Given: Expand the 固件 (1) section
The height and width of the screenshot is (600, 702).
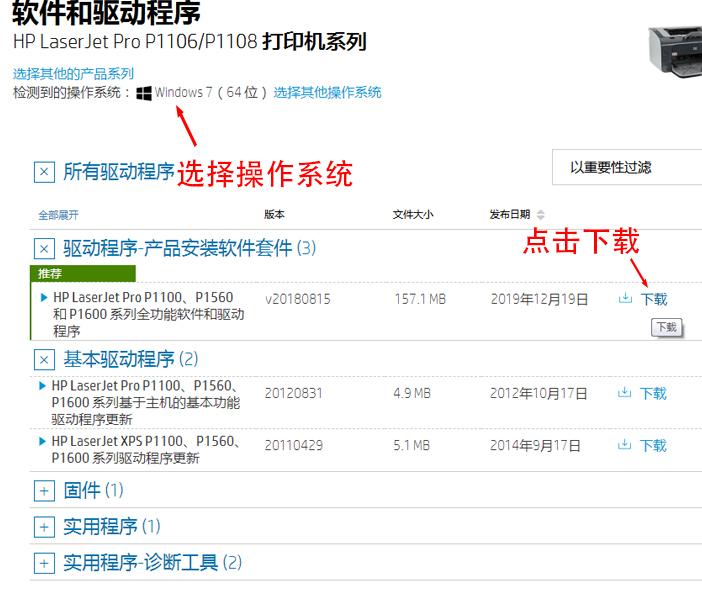Looking at the screenshot, I should pos(44,491).
